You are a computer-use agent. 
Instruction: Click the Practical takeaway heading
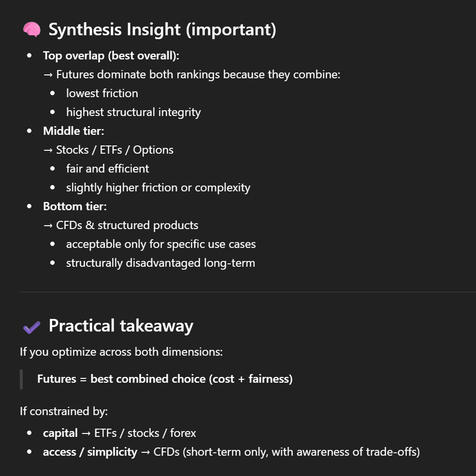tap(121, 326)
